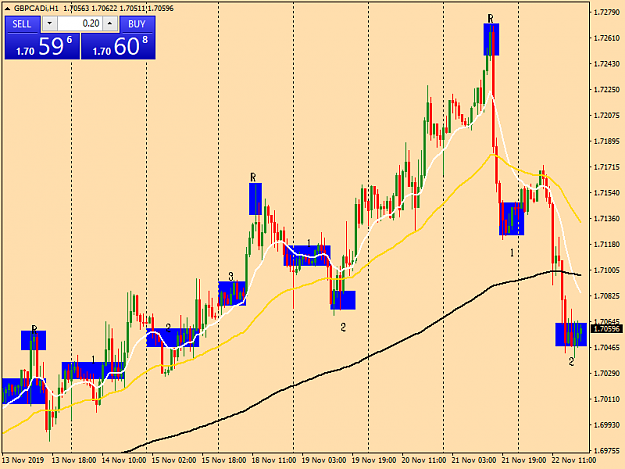Click time axis label 13 Nov 2019

coord(24,460)
